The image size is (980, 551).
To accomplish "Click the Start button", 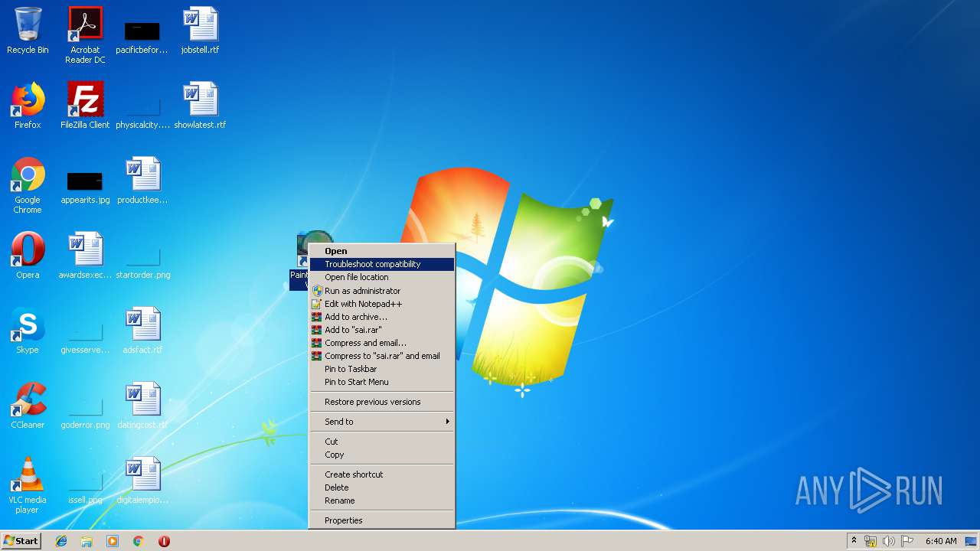I will [21, 541].
